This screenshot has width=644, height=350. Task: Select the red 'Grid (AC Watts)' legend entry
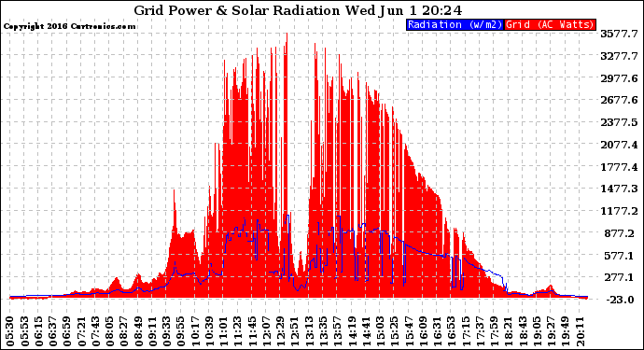(550, 24)
